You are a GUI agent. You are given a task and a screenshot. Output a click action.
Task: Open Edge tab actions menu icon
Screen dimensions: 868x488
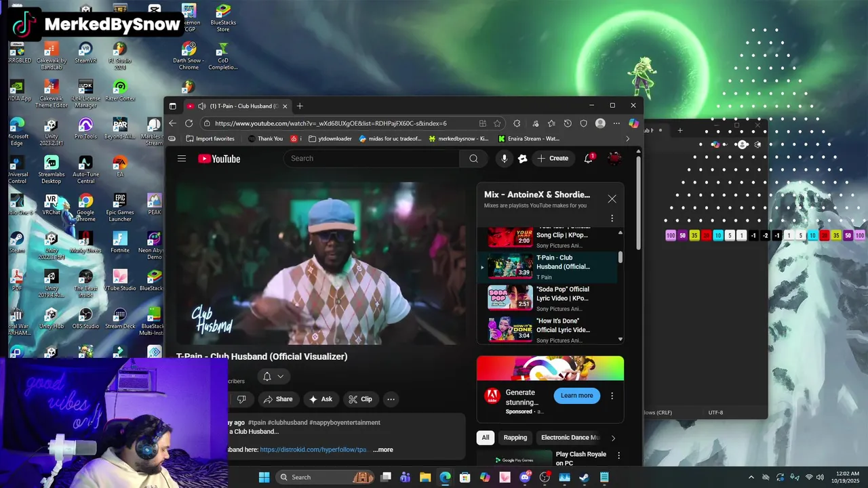tap(172, 106)
